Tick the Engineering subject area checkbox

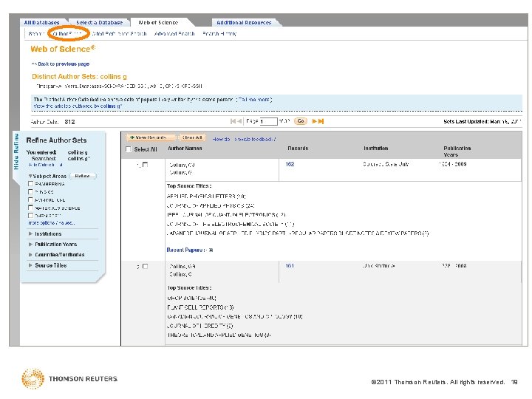pyautogui.click(x=30, y=183)
